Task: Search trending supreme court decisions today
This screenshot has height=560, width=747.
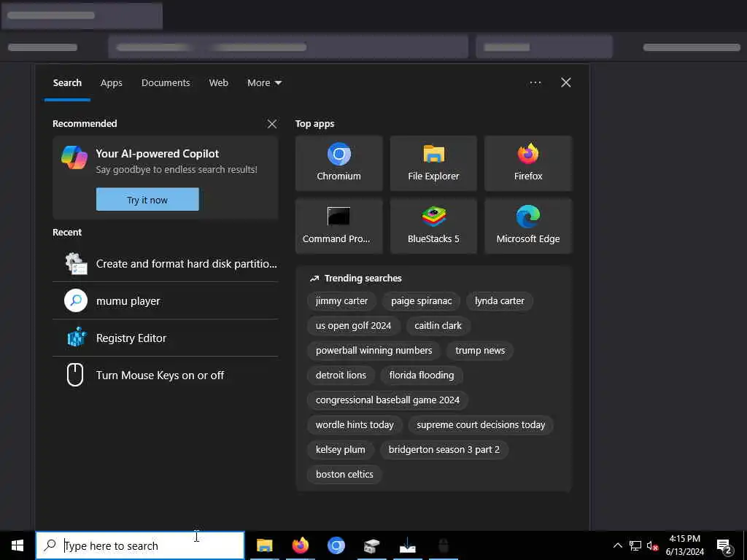Action: (481, 425)
